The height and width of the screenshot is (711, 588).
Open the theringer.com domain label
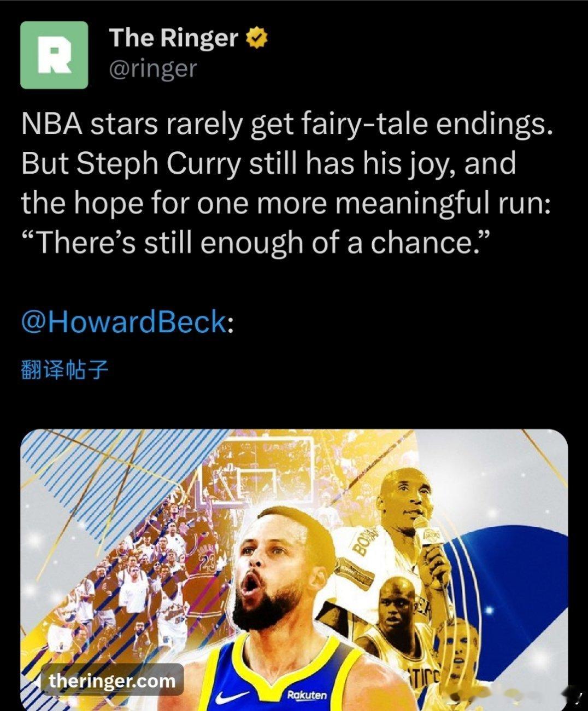[x=112, y=681]
